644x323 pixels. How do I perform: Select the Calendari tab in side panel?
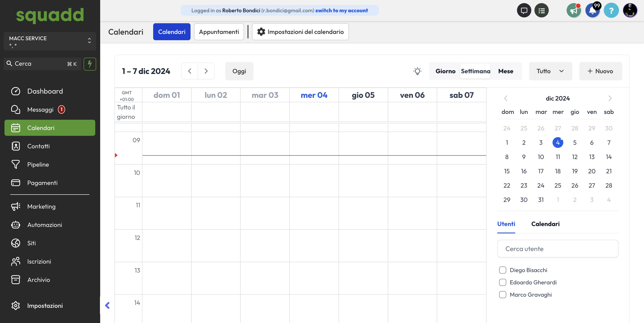point(545,224)
